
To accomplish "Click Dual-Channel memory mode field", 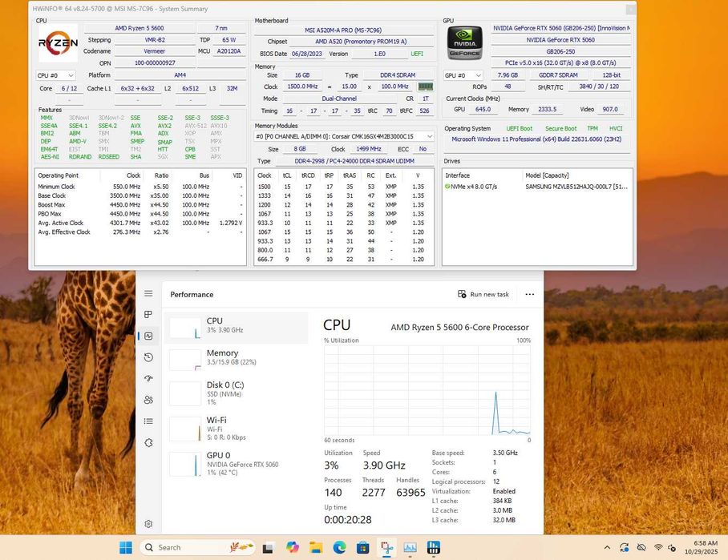I will [x=339, y=99].
